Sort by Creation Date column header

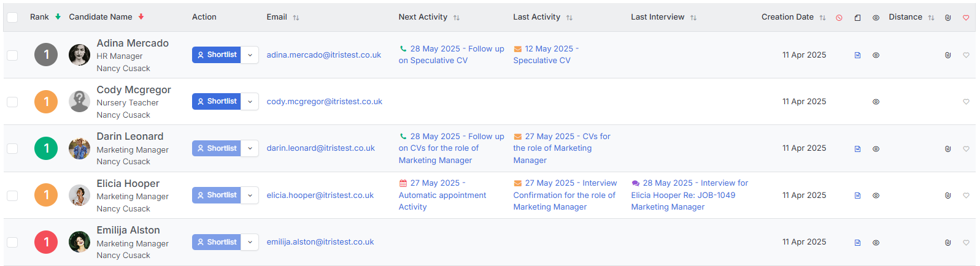click(787, 17)
